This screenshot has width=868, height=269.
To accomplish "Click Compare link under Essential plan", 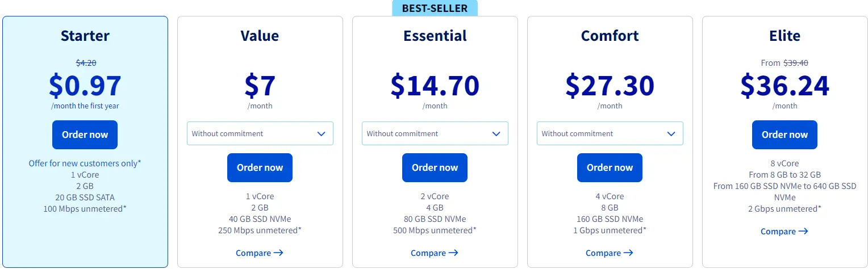I will (435, 253).
